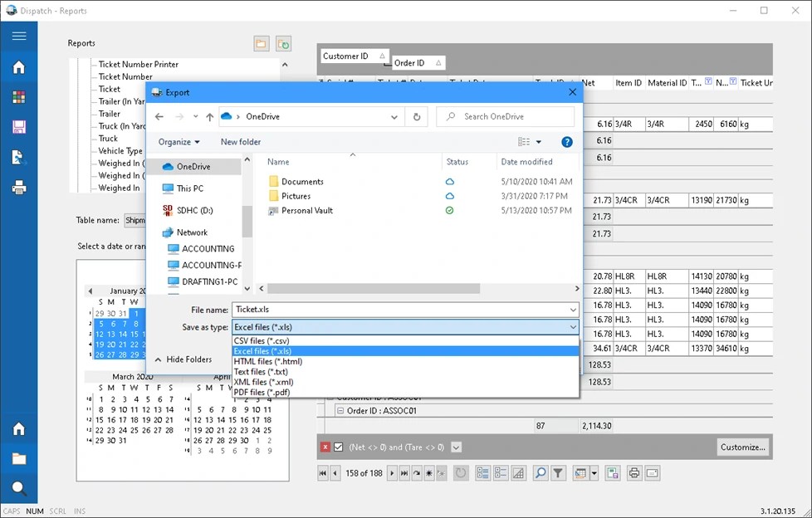Image resolution: width=812 pixels, height=518 pixels.
Task: Click the Customize button above the toolbar
Action: click(x=743, y=447)
